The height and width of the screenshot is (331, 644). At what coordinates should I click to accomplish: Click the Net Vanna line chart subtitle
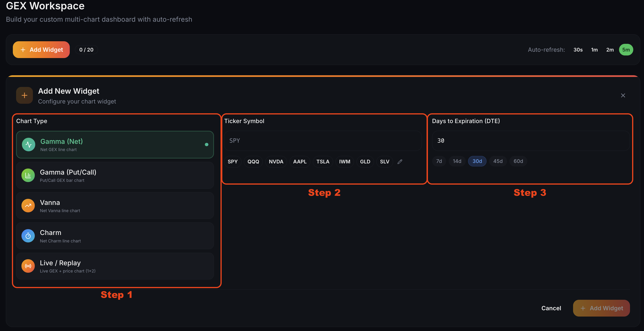click(60, 210)
